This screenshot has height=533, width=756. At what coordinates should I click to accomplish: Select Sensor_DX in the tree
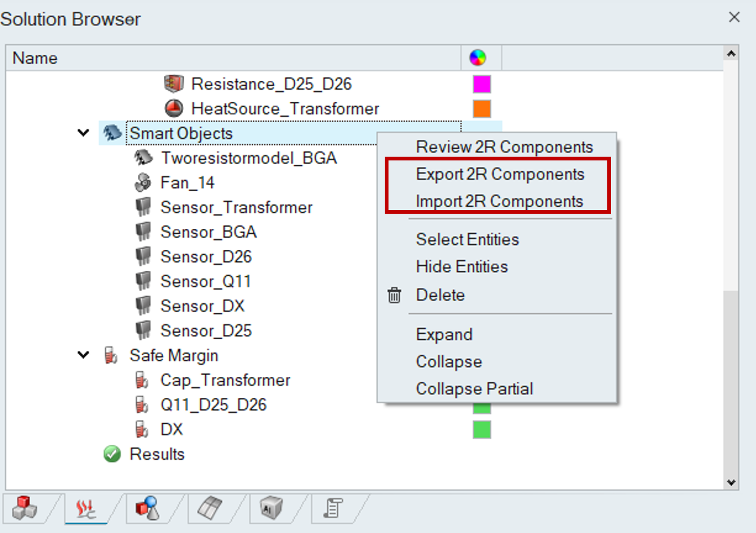click(203, 306)
